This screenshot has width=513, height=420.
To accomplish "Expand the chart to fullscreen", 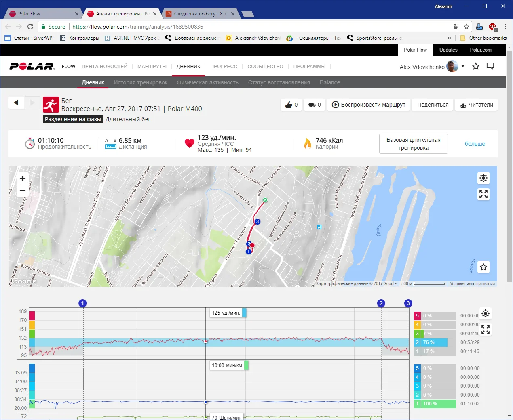I will 486,330.
